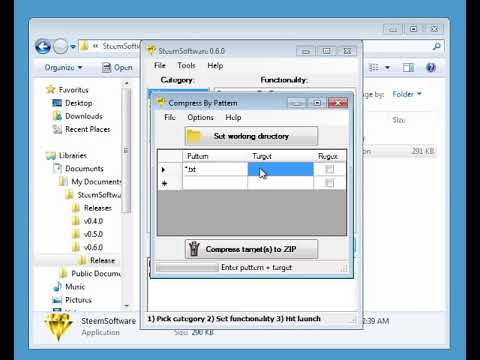Open Help menu in Compress By Pattern
This screenshot has height=360, width=480.
coord(233,117)
